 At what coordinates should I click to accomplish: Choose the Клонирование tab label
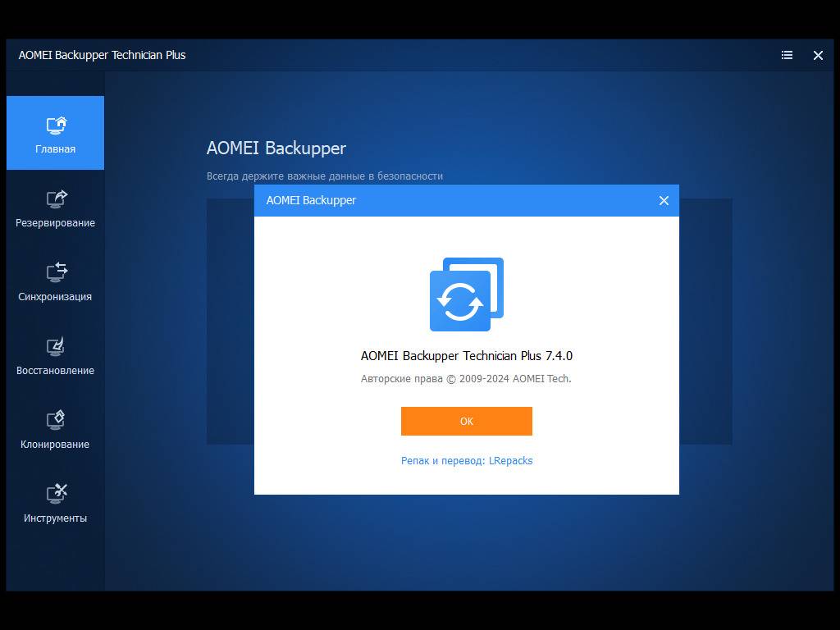pos(55,445)
